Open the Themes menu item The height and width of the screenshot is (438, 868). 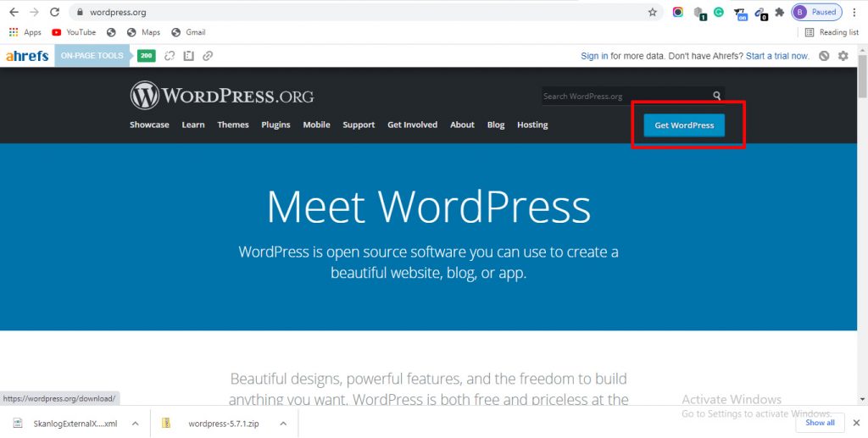click(x=233, y=125)
